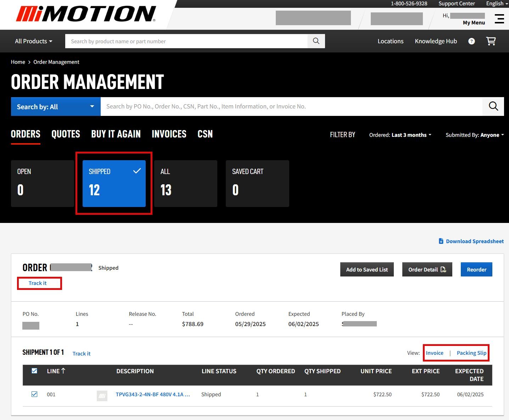Open the Submitted By: Anyone filter

click(x=474, y=135)
